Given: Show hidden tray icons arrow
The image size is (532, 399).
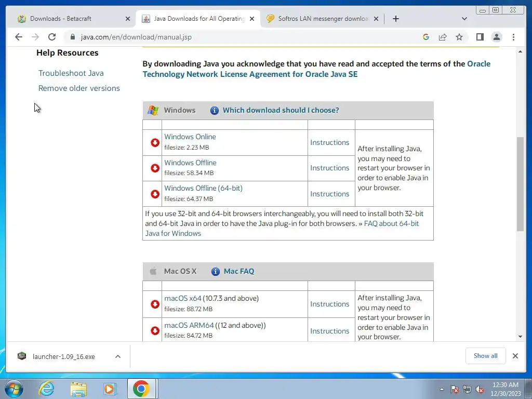Looking at the screenshot, I should 442,389.
